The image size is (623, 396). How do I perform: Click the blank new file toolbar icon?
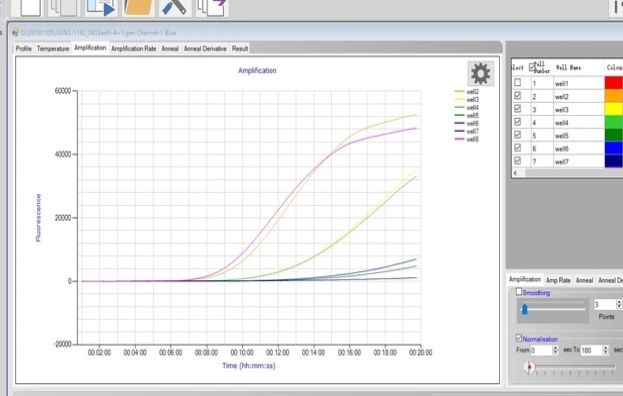coord(30,7)
